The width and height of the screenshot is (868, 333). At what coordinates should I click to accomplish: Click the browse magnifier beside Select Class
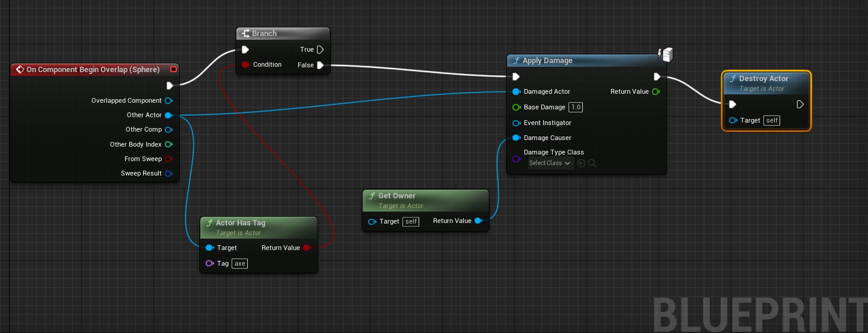click(x=592, y=163)
